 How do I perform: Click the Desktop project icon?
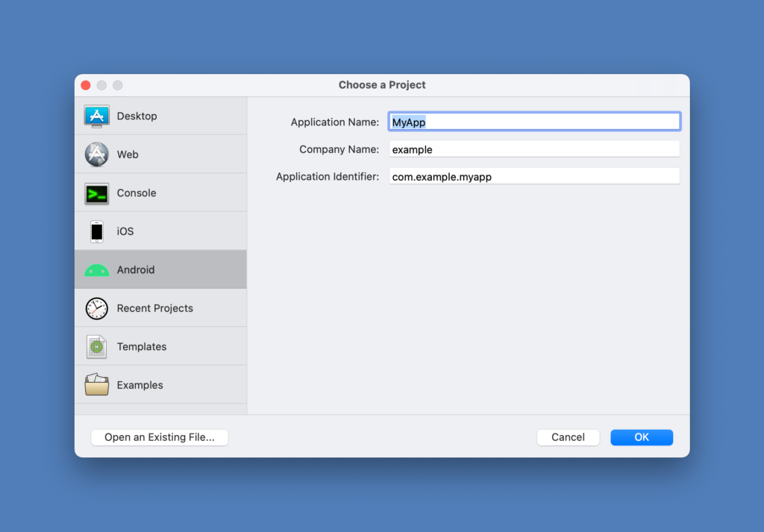(96, 116)
